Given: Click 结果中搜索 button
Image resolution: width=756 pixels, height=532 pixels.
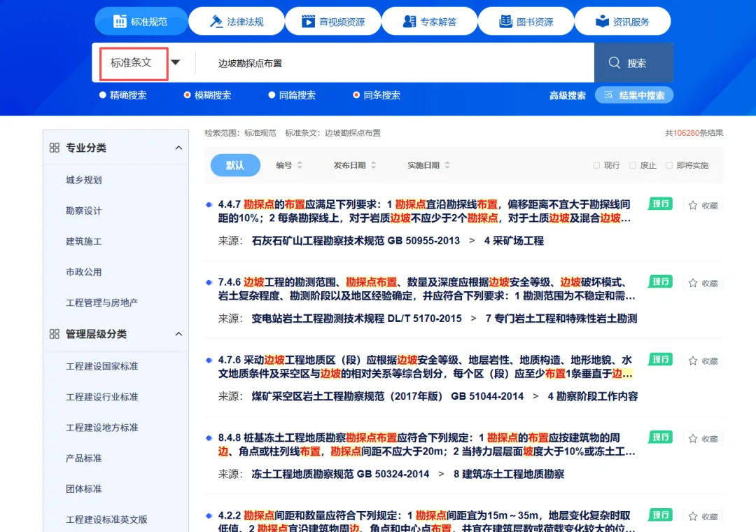Looking at the screenshot, I should click(x=634, y=95).
